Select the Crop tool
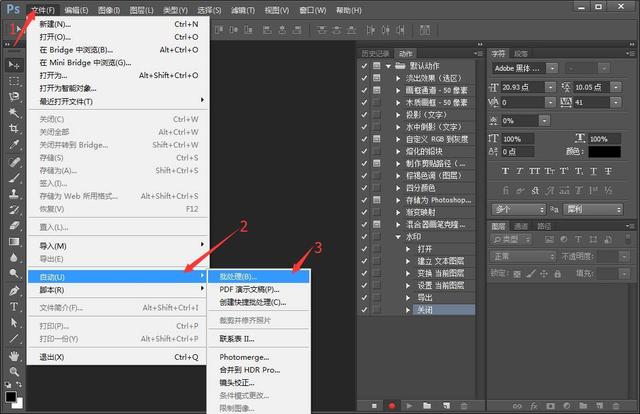Image resolution: width=640 pixels, height=414 pixels. pos(14,129)
